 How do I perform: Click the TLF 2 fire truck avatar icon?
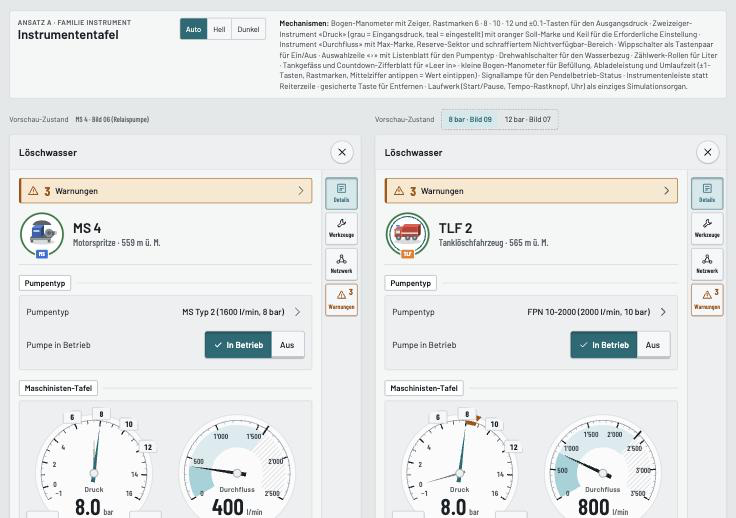(x=407, y=234)
